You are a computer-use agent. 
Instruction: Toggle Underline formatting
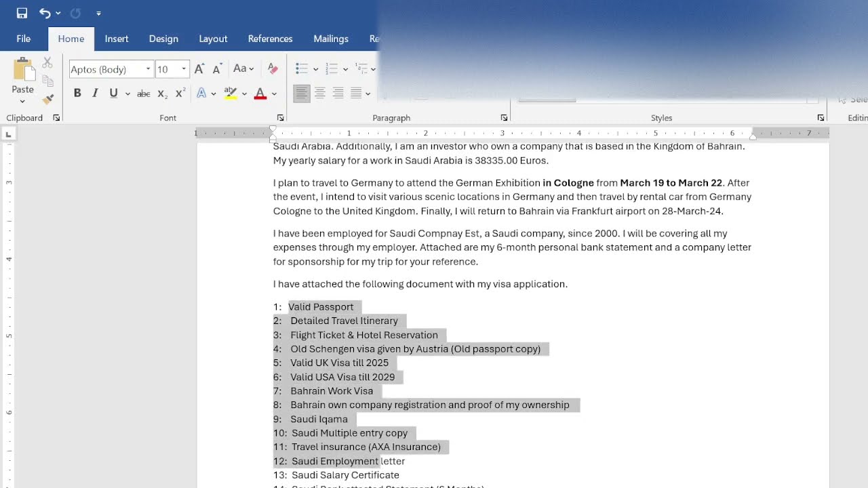click(x=113, y=94)
